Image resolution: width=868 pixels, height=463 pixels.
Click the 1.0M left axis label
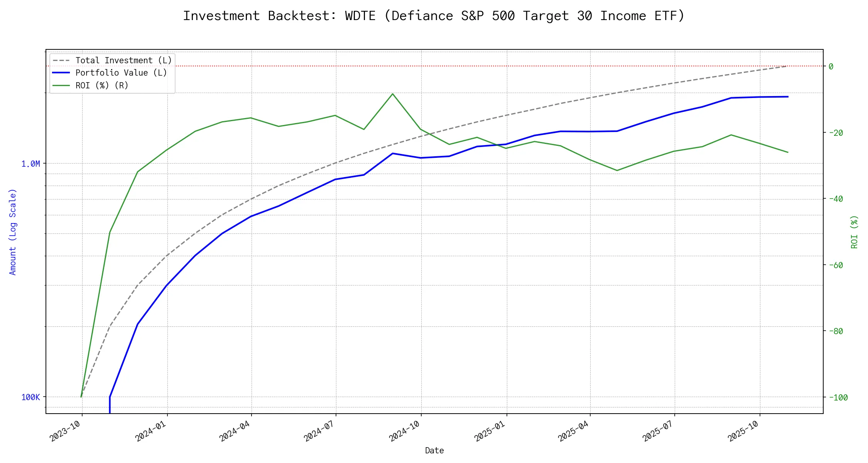[x=30, y=164]
